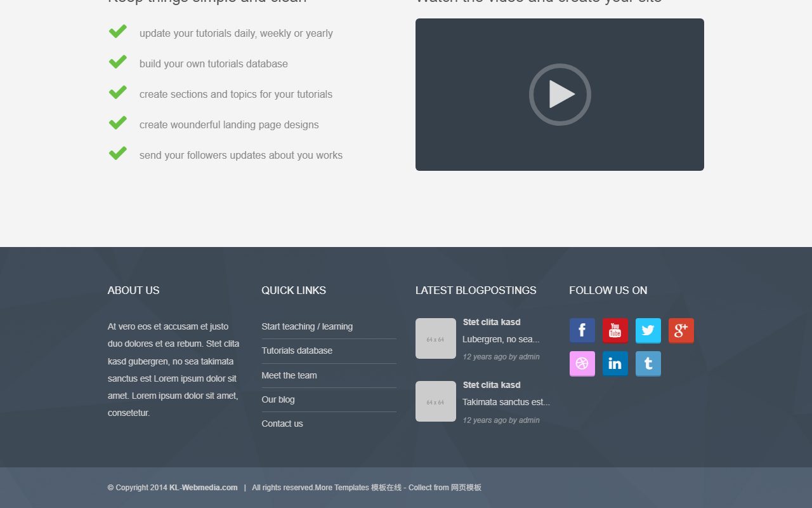This screenshot has height=508, width=812.
Task: Open 'Our blog' footer link
Action: [278, 399]
